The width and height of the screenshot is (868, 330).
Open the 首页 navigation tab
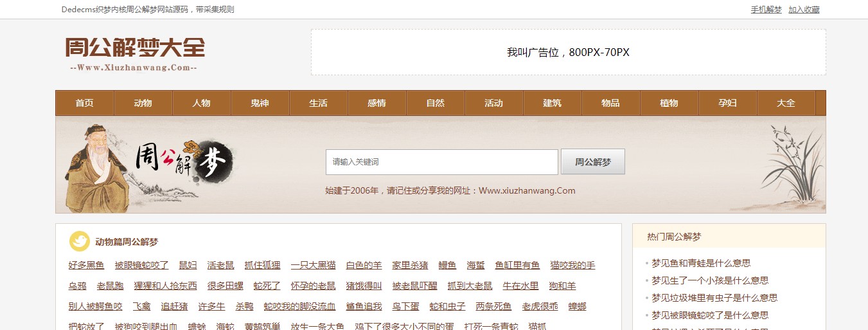click(84, 103)
